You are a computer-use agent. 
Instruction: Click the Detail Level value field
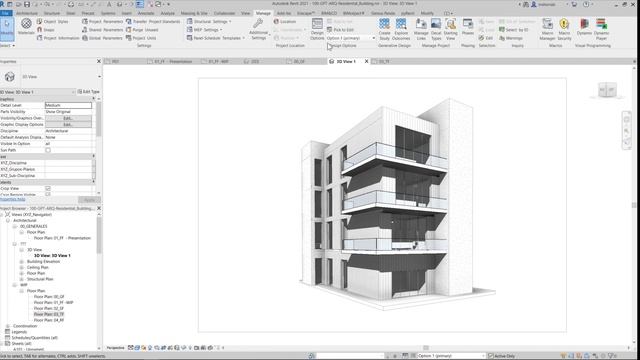[x=68, y=105]
